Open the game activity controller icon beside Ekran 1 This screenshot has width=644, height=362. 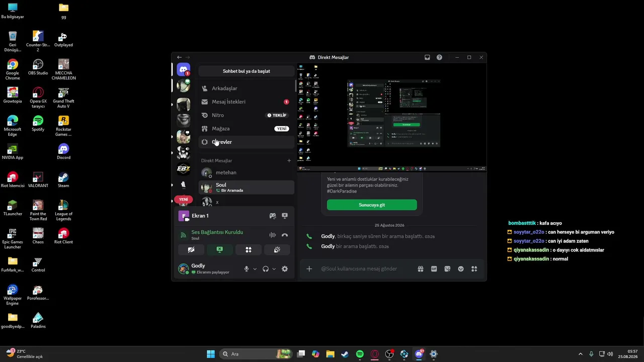[x=273, y=216]
